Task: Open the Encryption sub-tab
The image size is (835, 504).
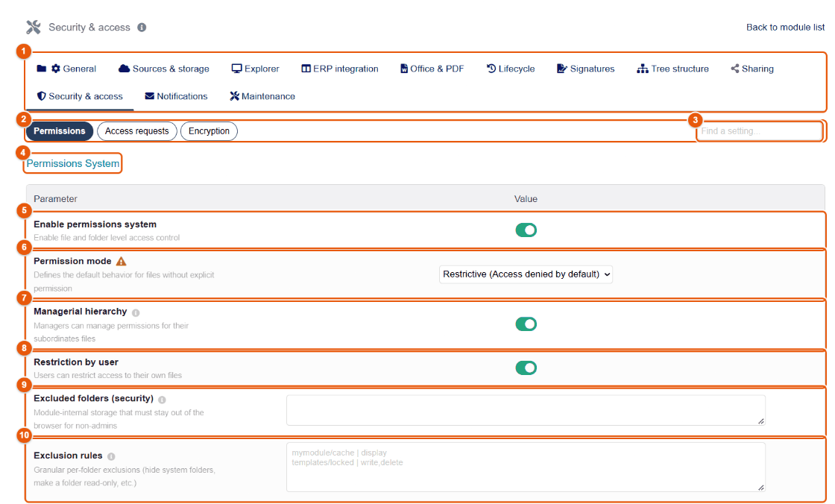Action: tap(209, 131)
